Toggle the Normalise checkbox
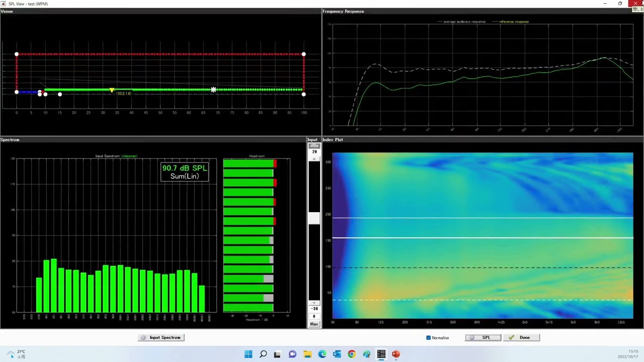Screen dimensions: 644x362 429,338
